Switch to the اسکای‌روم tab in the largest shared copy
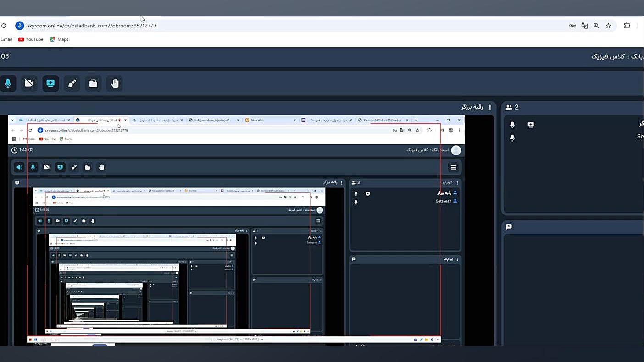 pos(101,120)
